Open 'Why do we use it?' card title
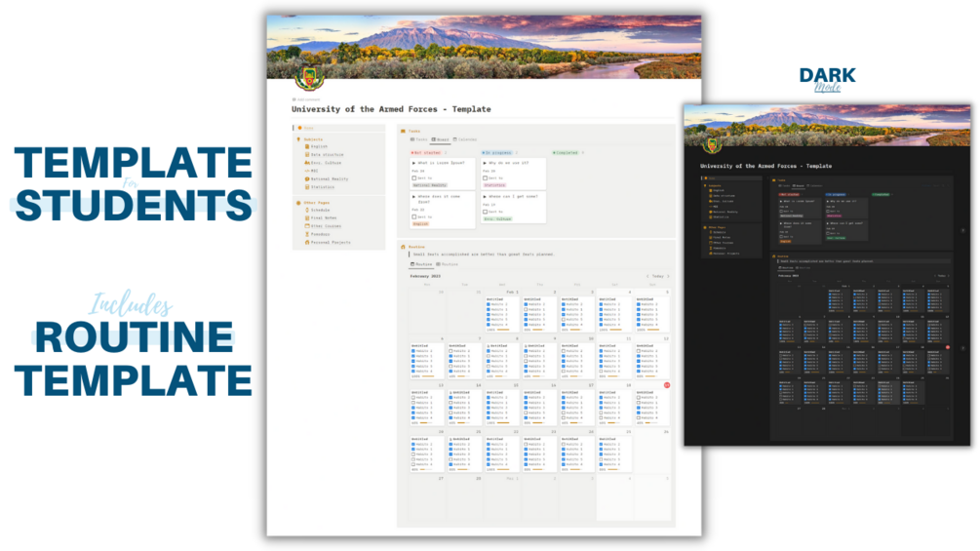The width and height of the screenshot is (980, 551). tap(508, 163)
